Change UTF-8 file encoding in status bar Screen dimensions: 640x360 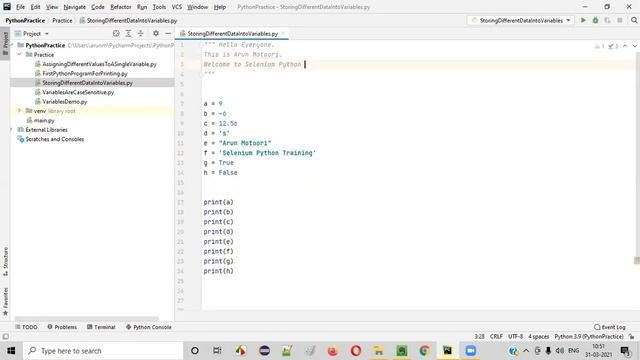click(516, 337)
